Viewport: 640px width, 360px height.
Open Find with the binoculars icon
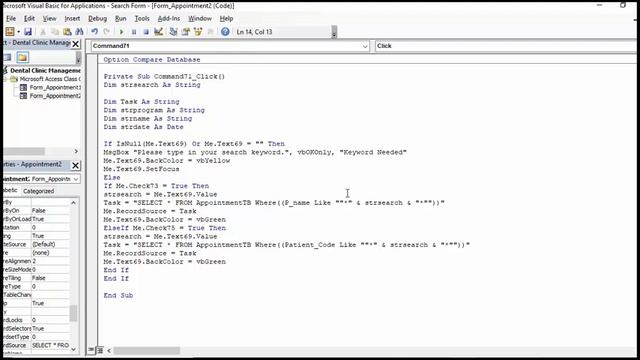(79, 31)
